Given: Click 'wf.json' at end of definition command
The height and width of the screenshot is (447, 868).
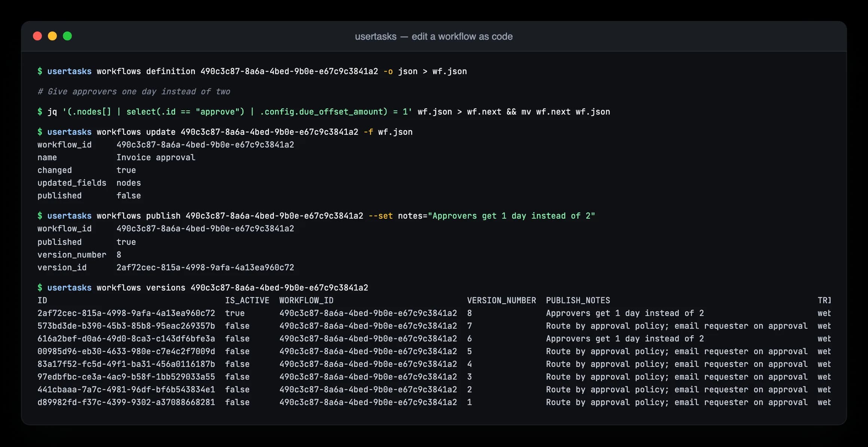Looking at the screenshot, I should [x=450, y=71].
